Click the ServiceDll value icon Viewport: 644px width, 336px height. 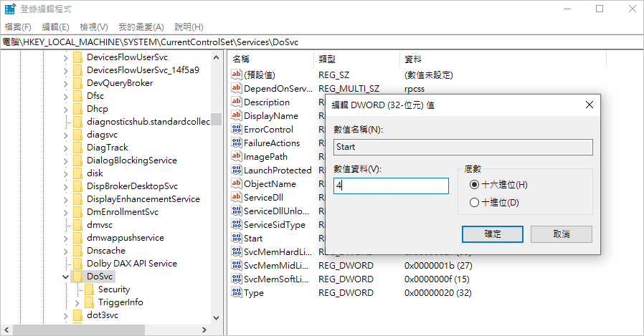pyautogui.click(x=236, y=197)
